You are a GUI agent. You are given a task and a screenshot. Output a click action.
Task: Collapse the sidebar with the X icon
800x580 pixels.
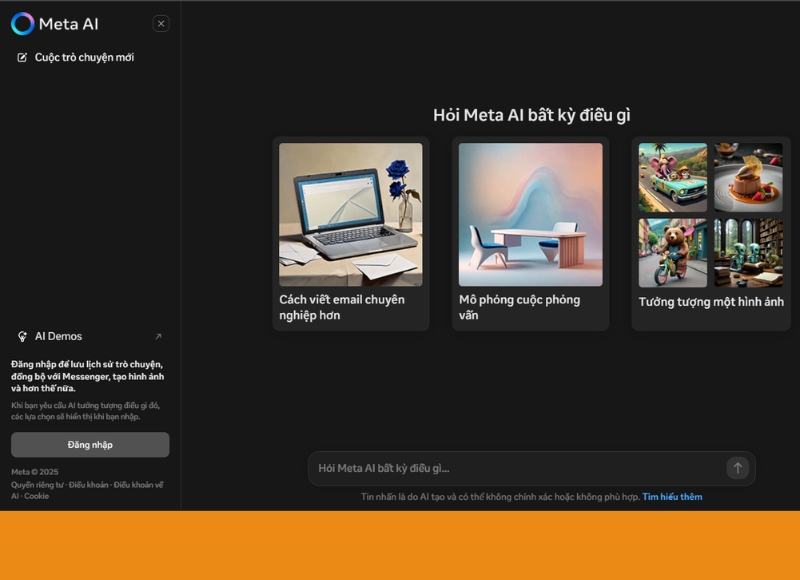coord(160,23)
